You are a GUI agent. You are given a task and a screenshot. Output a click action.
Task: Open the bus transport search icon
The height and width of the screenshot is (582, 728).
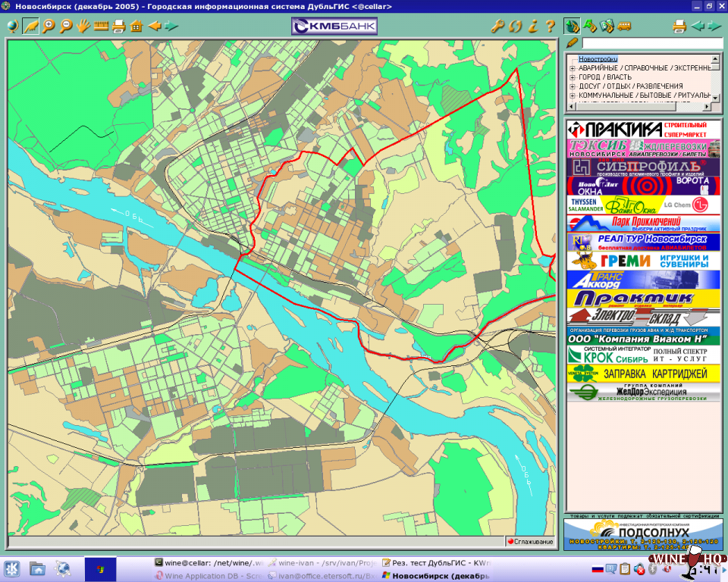pyautogui.click(x=625, y=27)
